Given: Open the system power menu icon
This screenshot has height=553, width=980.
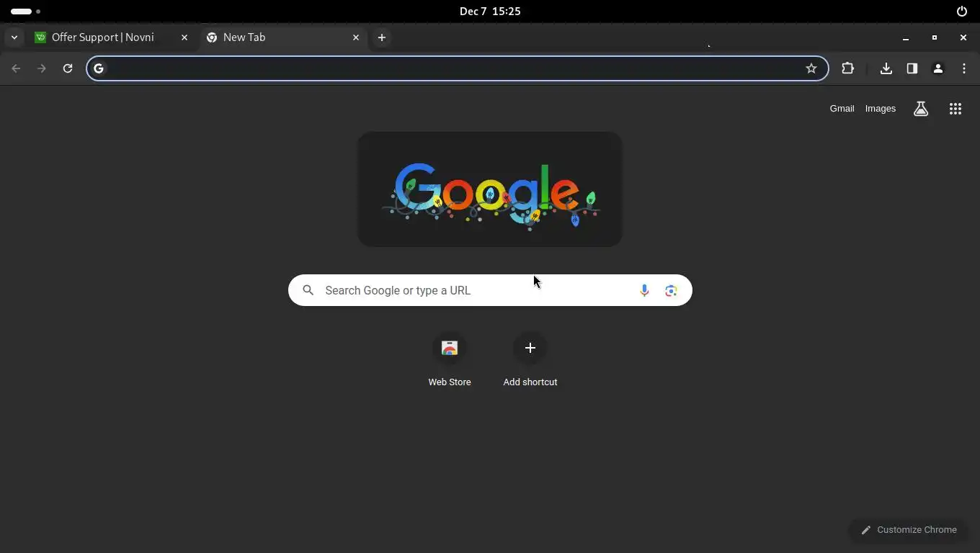Looking at the screenshot, I should [962, 12].
